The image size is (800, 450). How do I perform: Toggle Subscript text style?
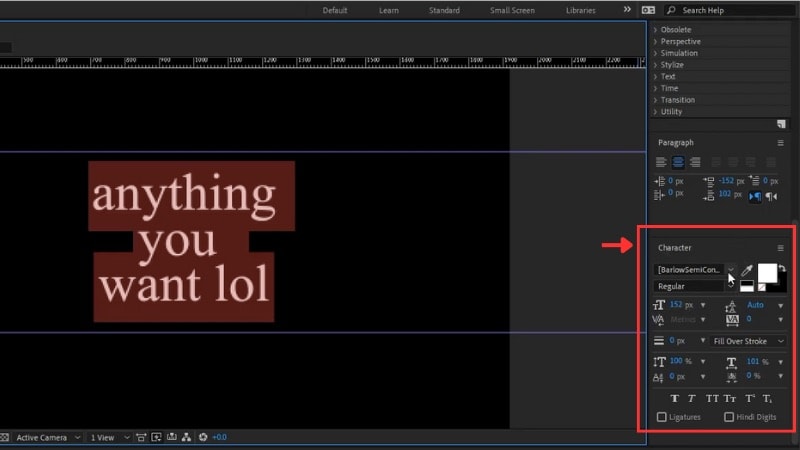(x=767, y=398)
